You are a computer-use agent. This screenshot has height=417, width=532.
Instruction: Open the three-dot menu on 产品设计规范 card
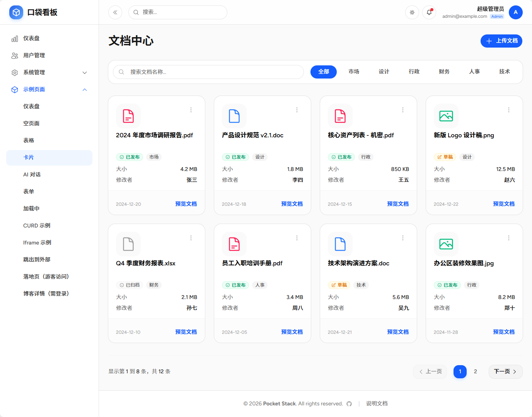(x=297, y=110)
